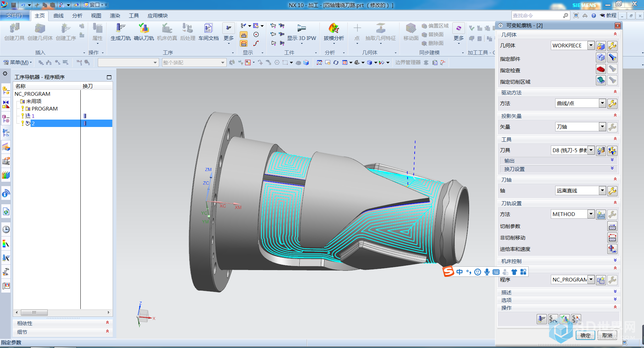Select the 未用项 folder
Image resolution: width=644 pixels, height=348 pixels.
click(x=34, y=101)
